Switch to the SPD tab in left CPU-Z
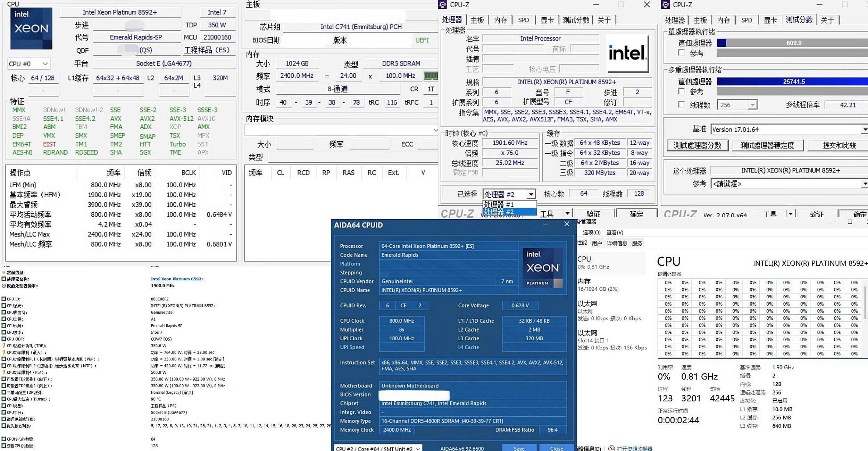This screenshot has width=868, height=451. click(523, 20)
